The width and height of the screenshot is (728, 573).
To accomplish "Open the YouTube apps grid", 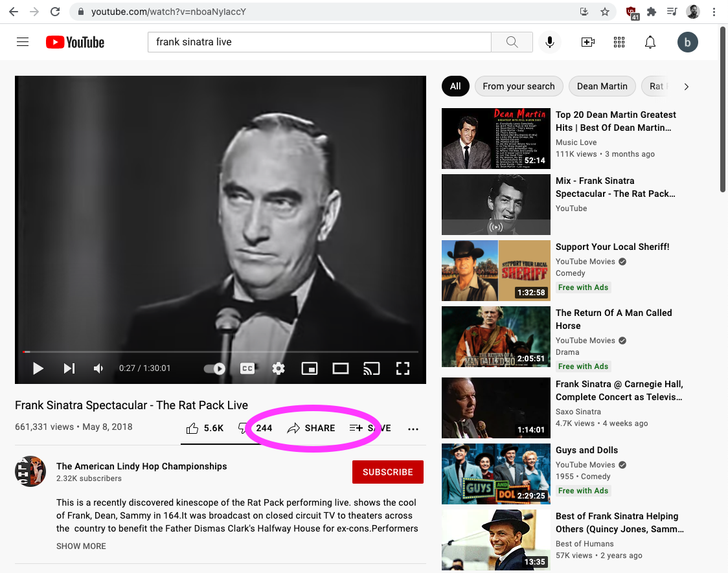I will pyautogui.click(x=619, y=42).
